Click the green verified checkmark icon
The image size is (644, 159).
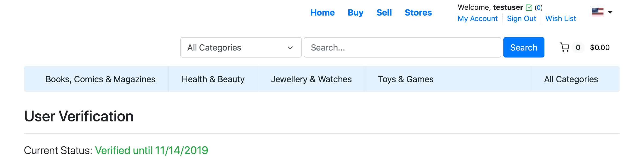[x=529, y=8]
